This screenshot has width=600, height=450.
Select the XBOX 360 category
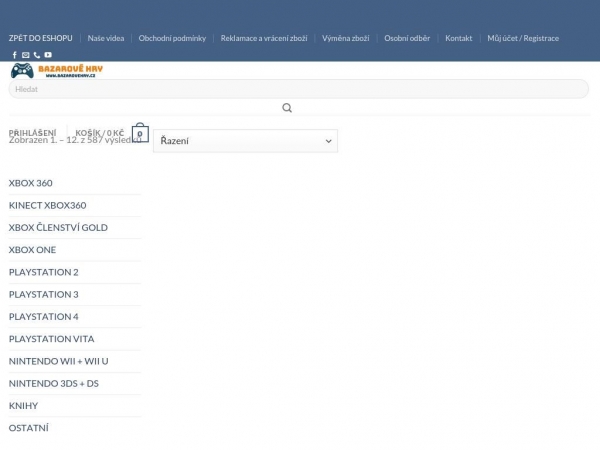(31, 183)
